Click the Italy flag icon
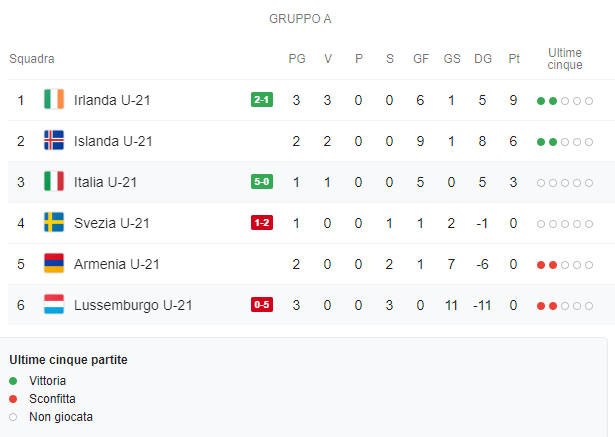This screenshot has height=437, width=615. 54,182
